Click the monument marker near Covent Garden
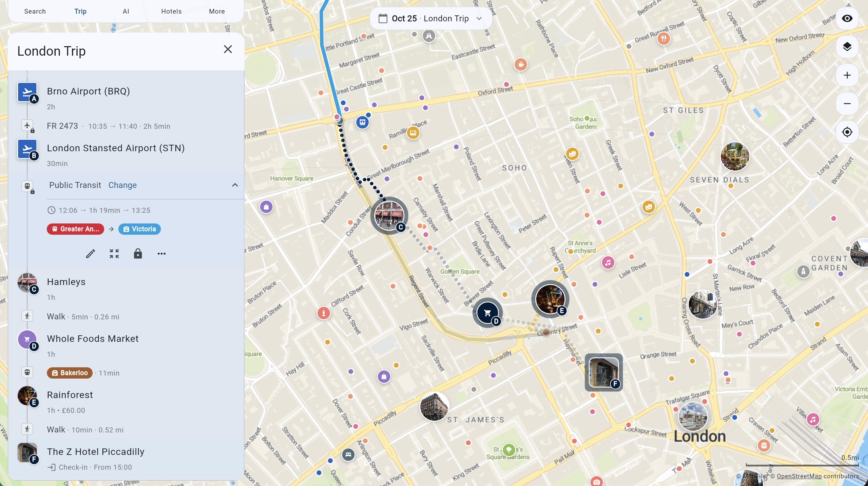Viewport: 868px width, 486px height. point(803,271)
